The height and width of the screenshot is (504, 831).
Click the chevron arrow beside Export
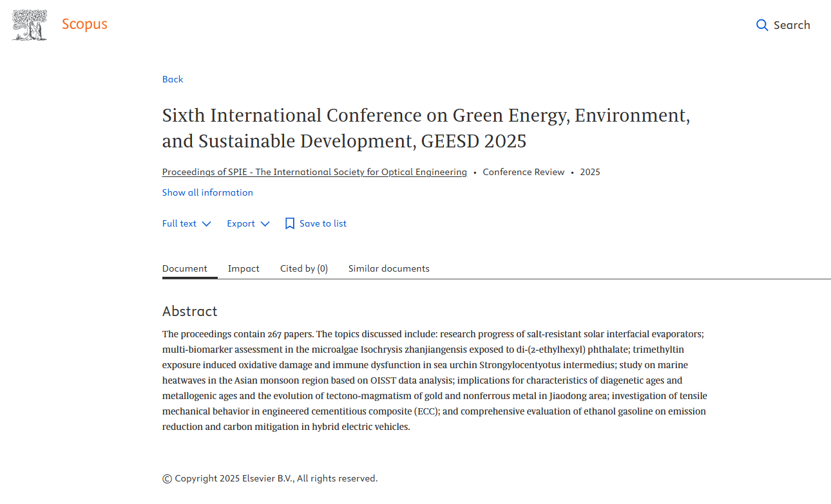[x=265, y=224]
